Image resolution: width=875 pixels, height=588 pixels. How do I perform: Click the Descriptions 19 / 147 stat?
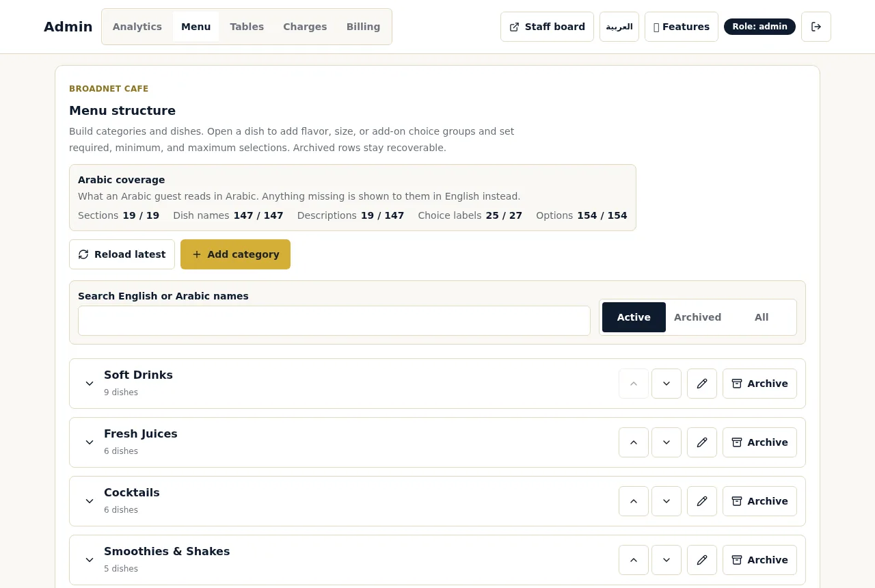tap(351, 215)
